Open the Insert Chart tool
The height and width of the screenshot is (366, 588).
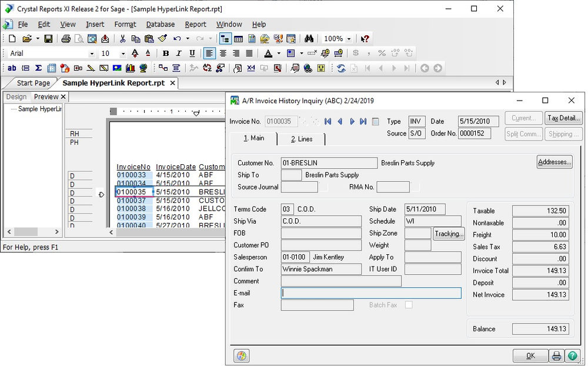pyautogui.click(x=130, y=68)
